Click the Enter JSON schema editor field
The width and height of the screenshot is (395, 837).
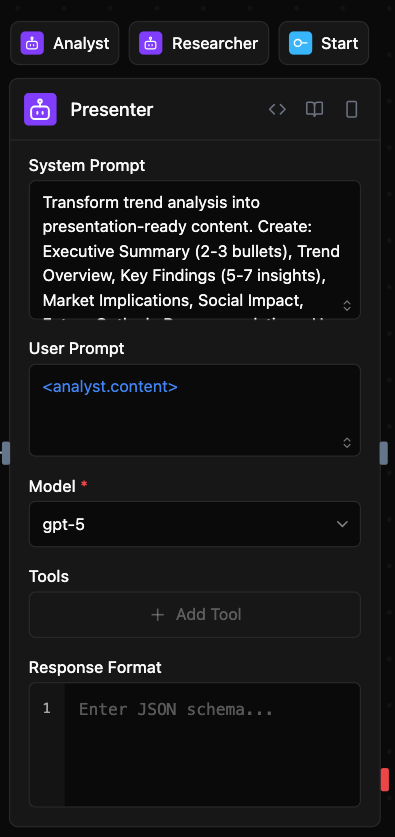212,745
